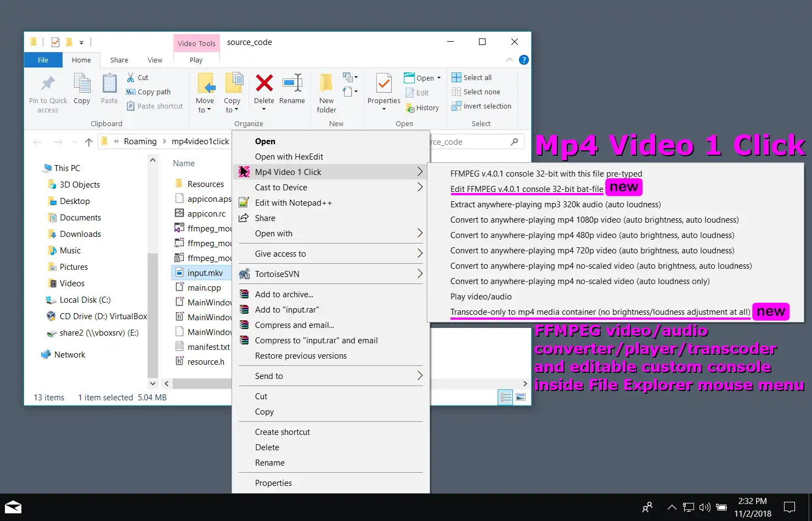
Task: Go up one folder level
Action: 89,142
